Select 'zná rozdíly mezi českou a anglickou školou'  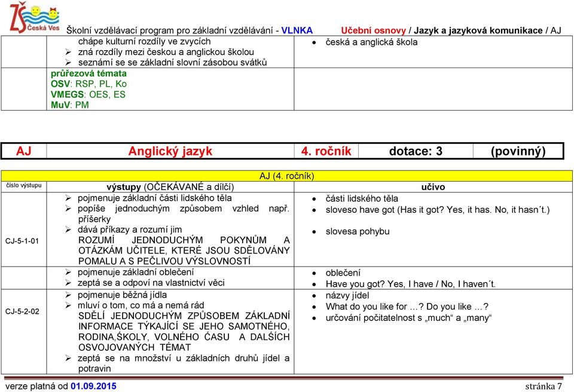(x=166, y=52)
